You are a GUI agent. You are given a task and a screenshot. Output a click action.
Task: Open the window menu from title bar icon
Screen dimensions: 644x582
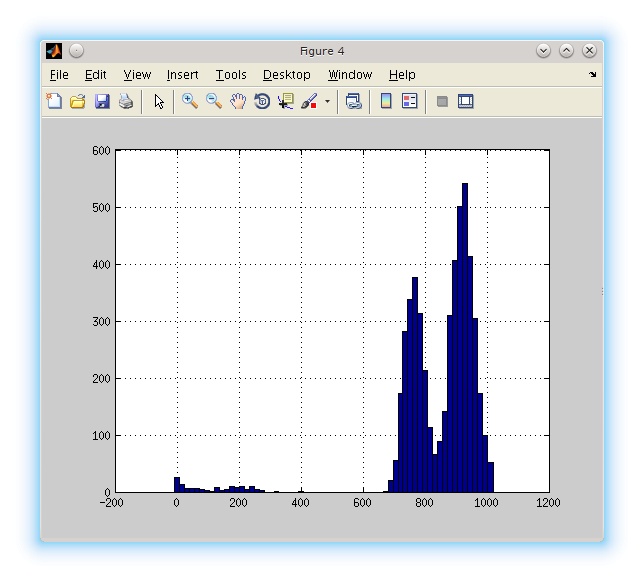pyautogui.click(x=54, y=51)
